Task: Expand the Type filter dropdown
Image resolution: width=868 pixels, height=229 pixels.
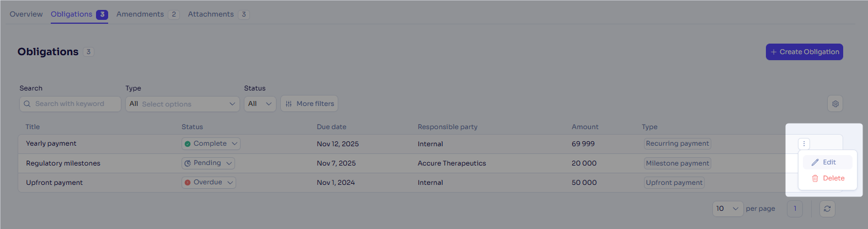Action: pyautogui.click(x=183, y=104)
